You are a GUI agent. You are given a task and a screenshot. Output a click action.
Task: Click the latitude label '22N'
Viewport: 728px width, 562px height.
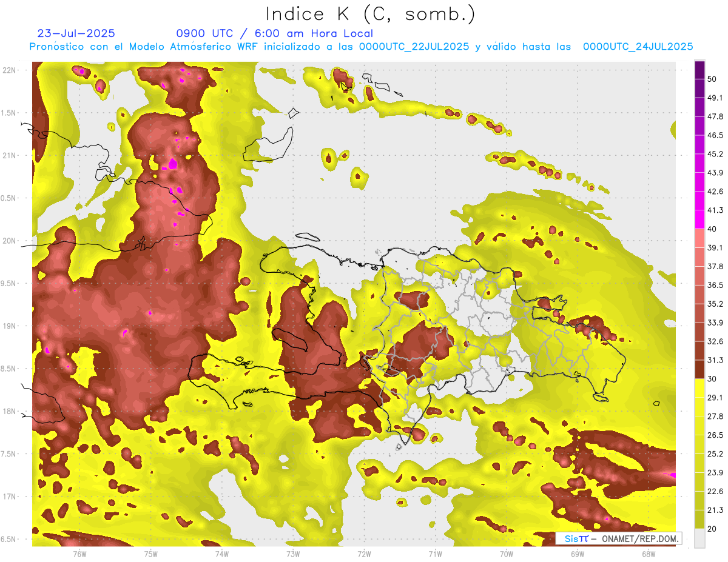tap(9, 70)
